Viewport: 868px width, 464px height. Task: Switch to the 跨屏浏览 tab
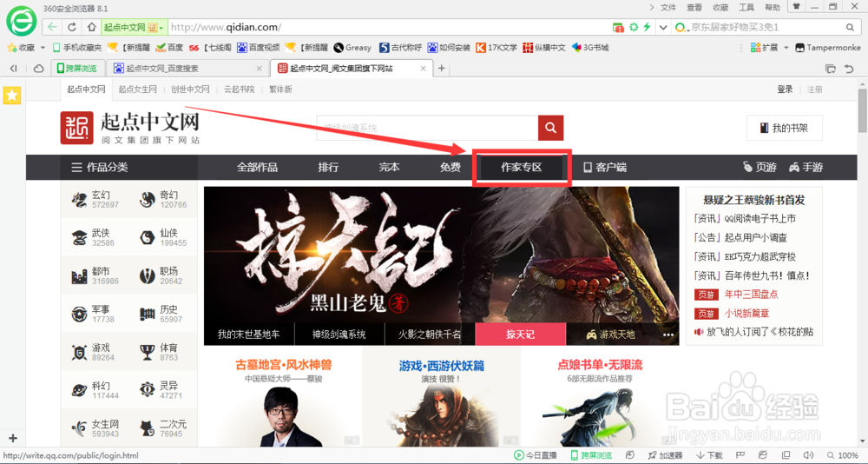tap(78, 69)
